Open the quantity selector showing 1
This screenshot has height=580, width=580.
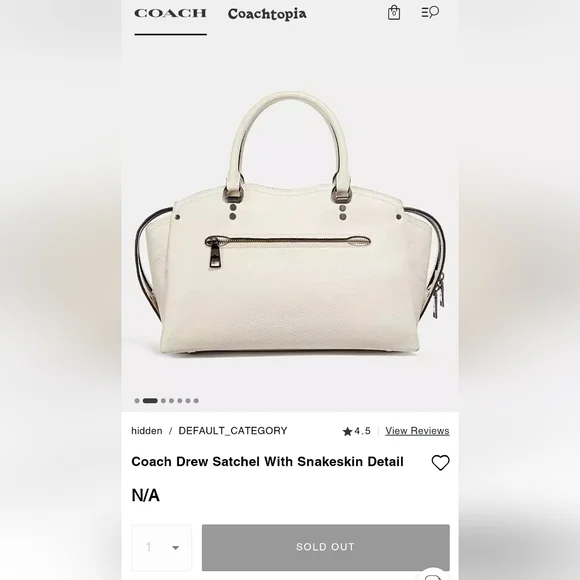coord(162,547)
